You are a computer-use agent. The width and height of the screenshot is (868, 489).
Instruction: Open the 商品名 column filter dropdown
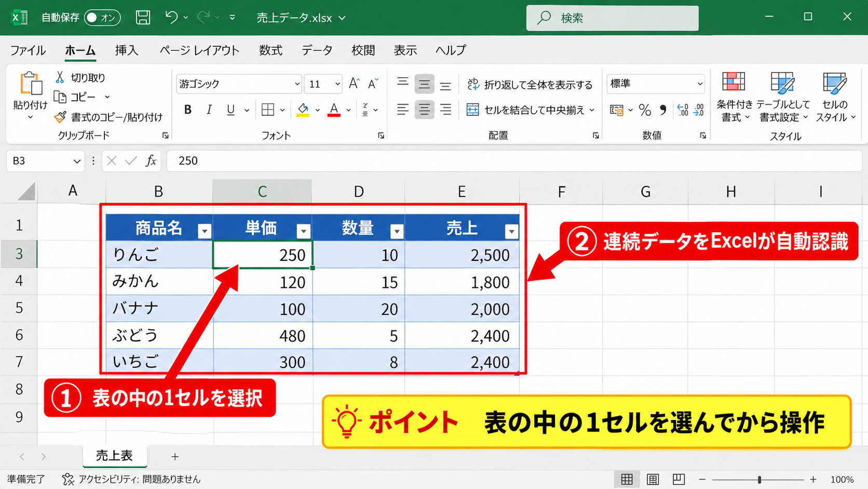click(205, 231)
